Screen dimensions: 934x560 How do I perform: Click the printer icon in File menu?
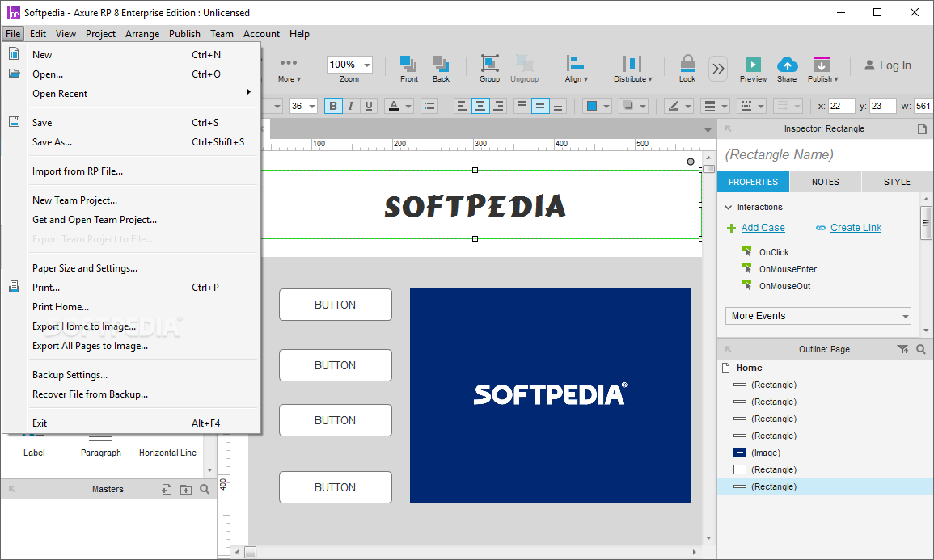click(x=15, y=286)
